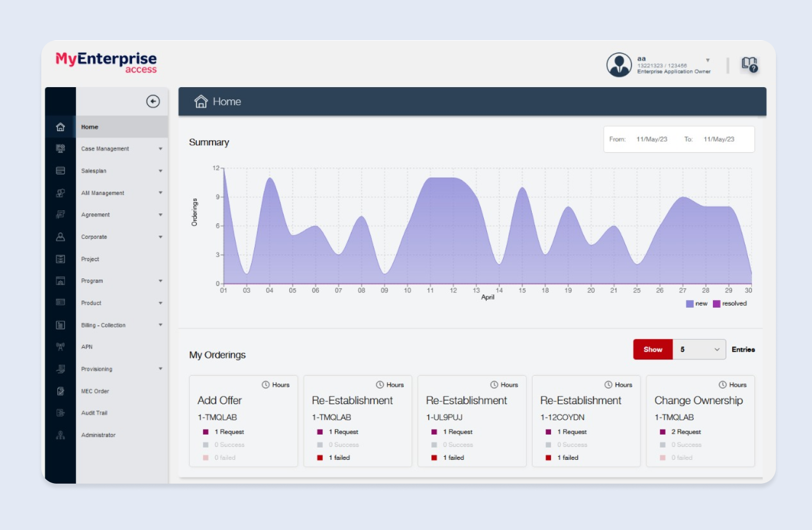812x530 pixels.
Task: Click the Case Management sidebar icon
Action: pyautogui.click(x=60, y=148)
